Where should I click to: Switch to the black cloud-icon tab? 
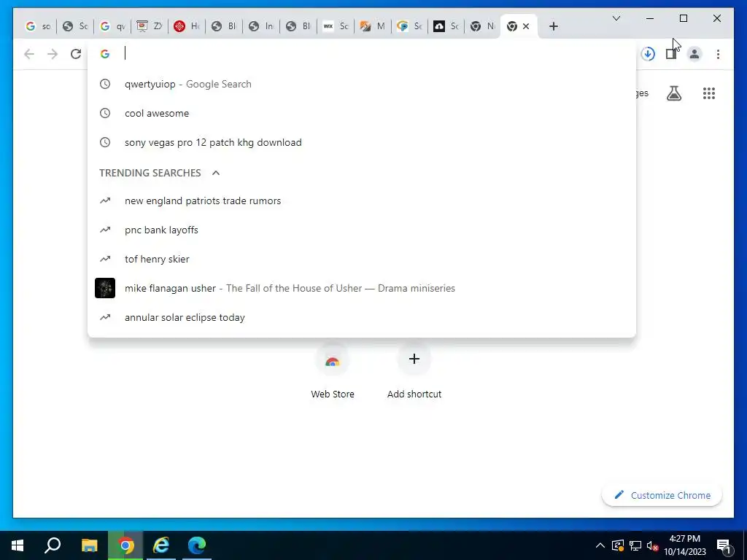[x=447, y=26]
